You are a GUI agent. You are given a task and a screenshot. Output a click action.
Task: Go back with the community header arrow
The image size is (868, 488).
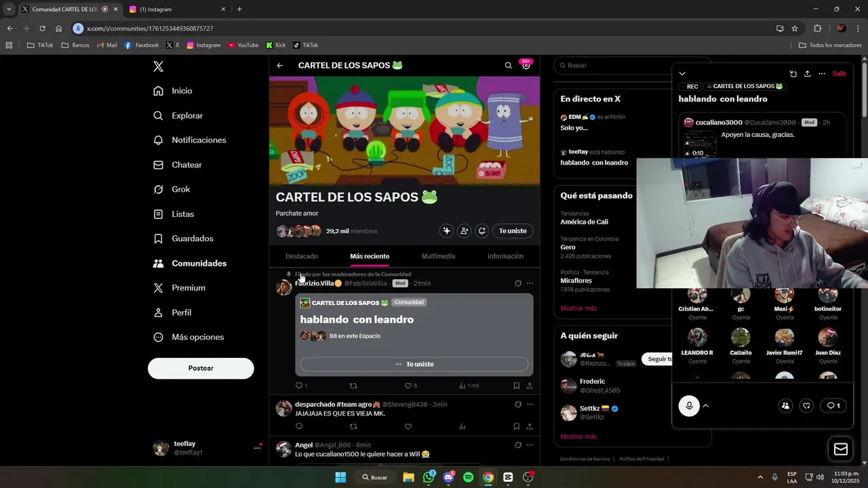280,66
